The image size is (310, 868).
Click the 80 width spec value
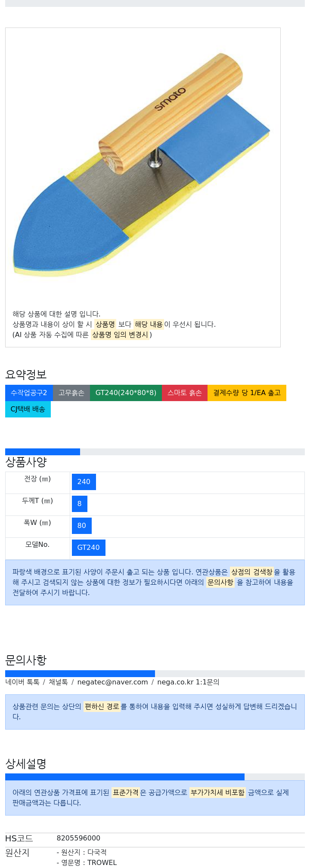pos(82,526)
